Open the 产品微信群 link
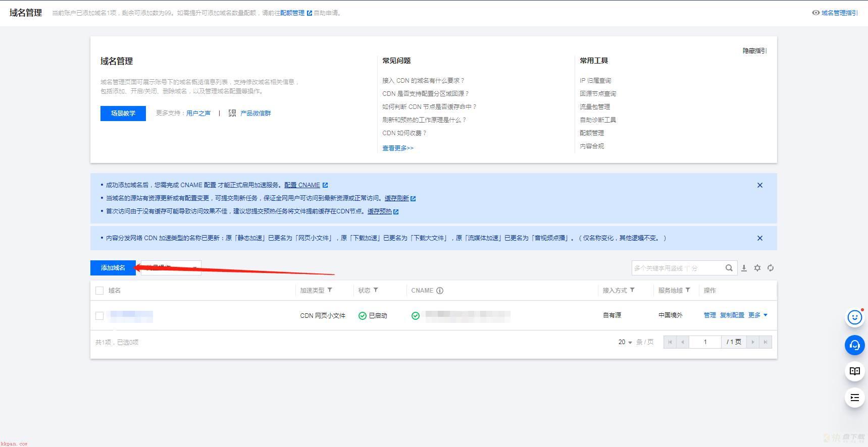 tap(256, 114)
